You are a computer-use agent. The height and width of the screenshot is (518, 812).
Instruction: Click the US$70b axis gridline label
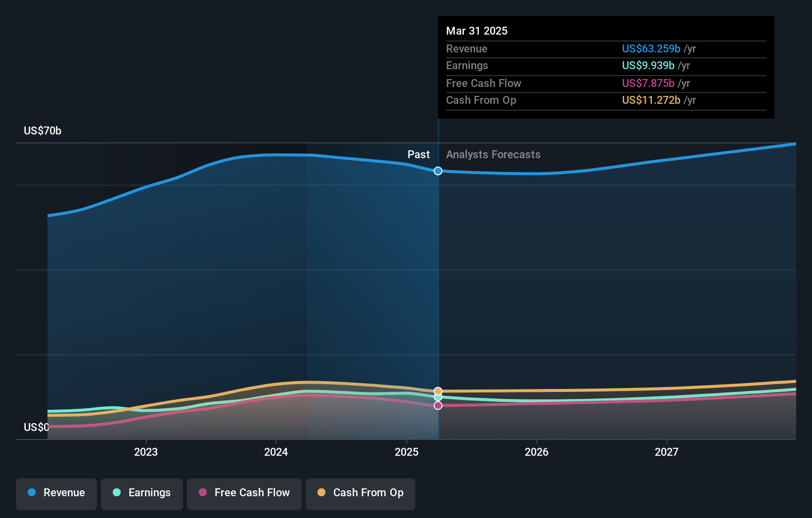click(42, 131)
